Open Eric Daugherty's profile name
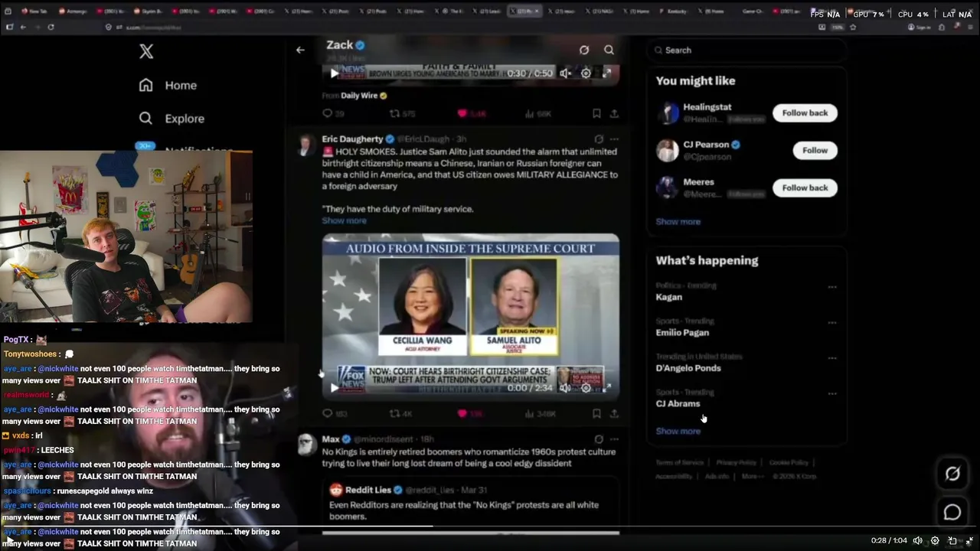The image size is (980, 551). [352, 139]
